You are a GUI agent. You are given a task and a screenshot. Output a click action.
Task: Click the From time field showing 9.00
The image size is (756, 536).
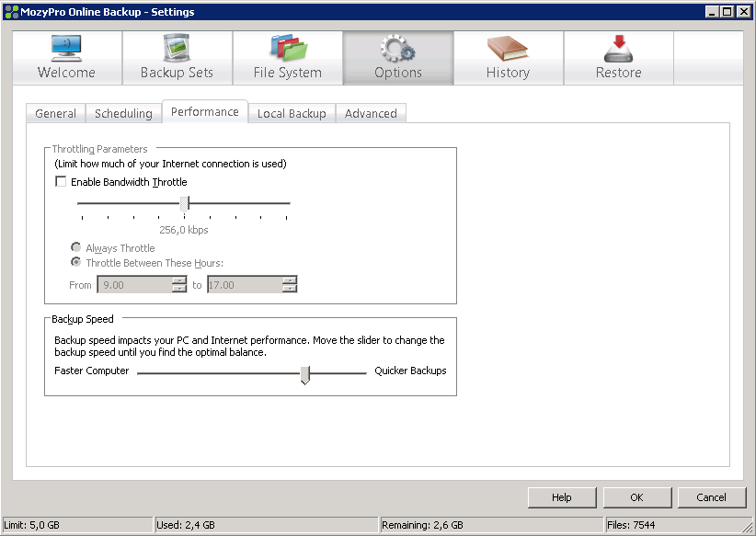[135, 285]
